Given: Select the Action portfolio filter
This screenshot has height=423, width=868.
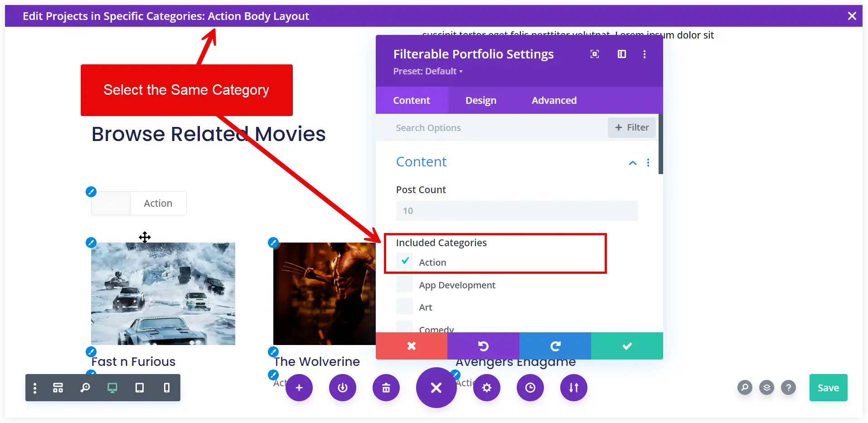Looking at the screenshot, I should 158,203.
